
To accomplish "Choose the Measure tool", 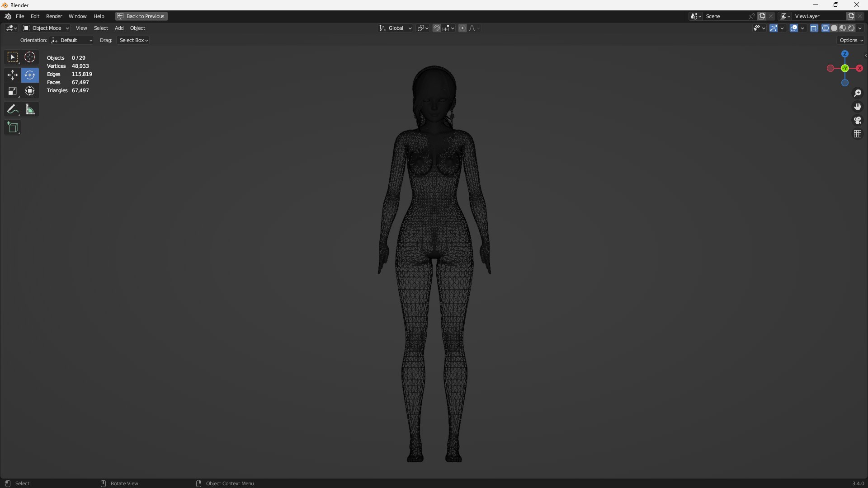I will pos(30,109).
